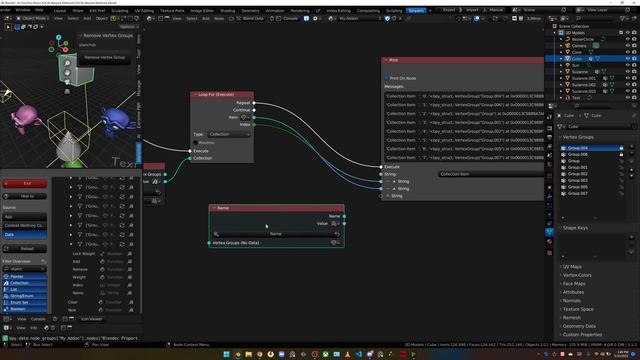Image resolution: width=640 pixels, height=360 pixels.
Task: Click the Blend Data header button
Action: [x=250, y=18]
